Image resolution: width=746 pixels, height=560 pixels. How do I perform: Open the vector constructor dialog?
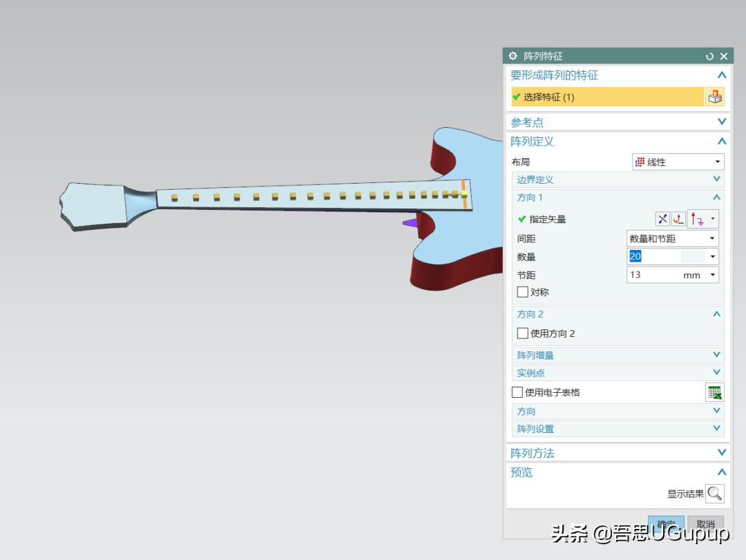pos(678,218)
